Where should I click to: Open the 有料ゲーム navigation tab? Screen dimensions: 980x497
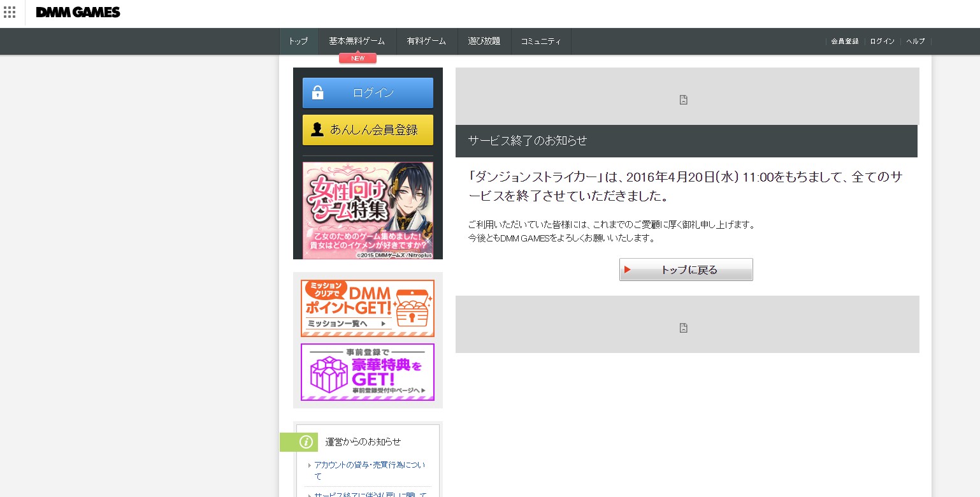point(426,41)
